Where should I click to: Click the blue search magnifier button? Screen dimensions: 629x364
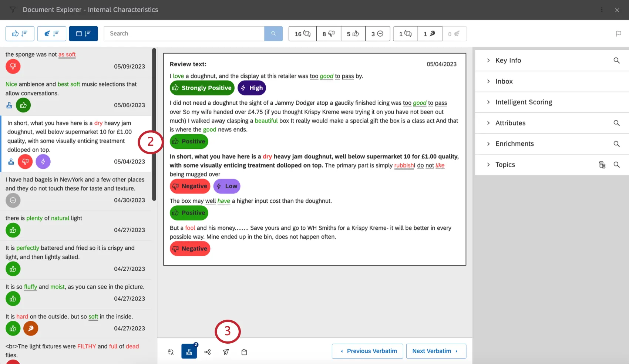(273, 34)
